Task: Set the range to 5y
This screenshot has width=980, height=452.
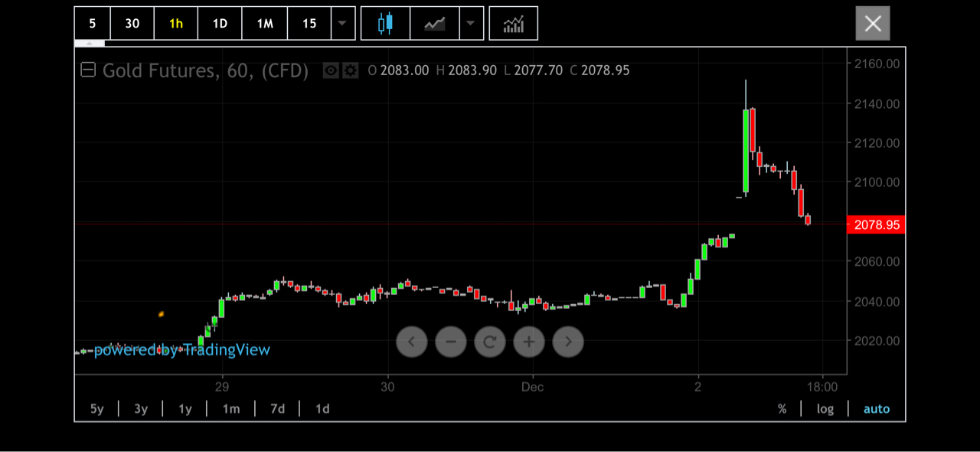Action: [x=96, y=408]
